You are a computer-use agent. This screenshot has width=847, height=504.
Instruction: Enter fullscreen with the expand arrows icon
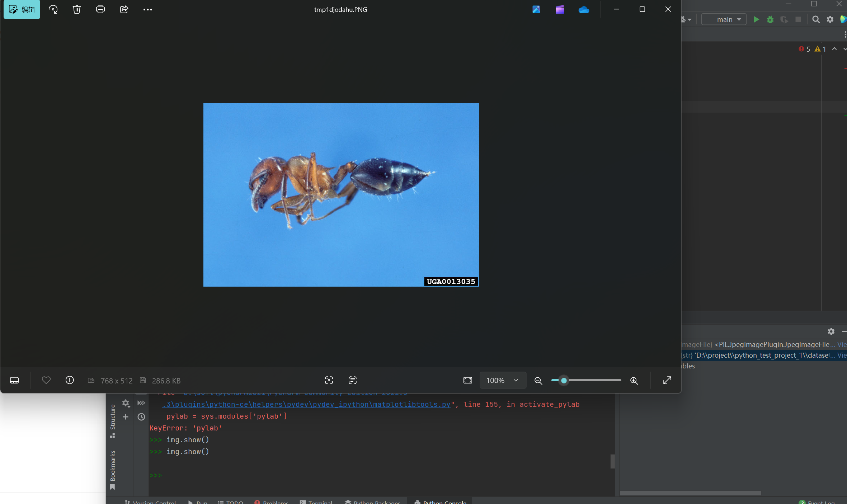667,380
